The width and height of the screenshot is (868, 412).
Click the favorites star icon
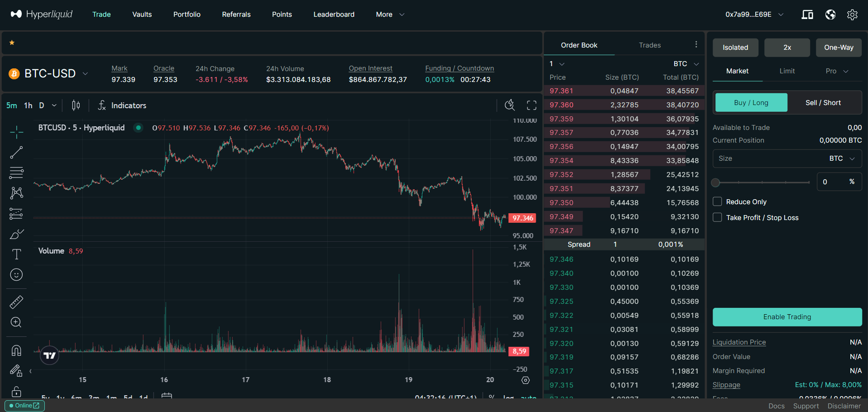tap(12, 43)
